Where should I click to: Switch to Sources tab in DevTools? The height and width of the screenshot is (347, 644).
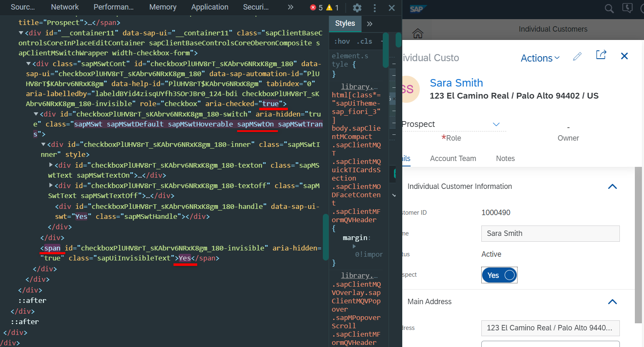(22, 7)
